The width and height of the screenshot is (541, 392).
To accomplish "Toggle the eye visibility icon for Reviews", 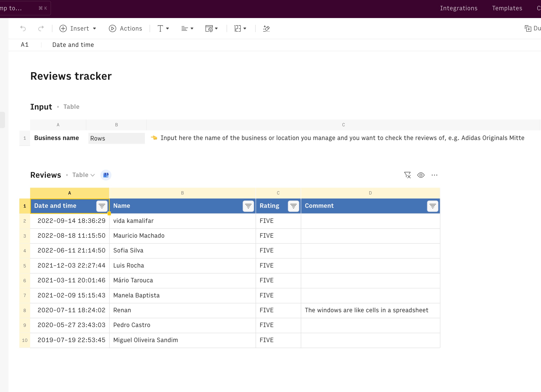I will pyautogui.click(x=421, y=175).
